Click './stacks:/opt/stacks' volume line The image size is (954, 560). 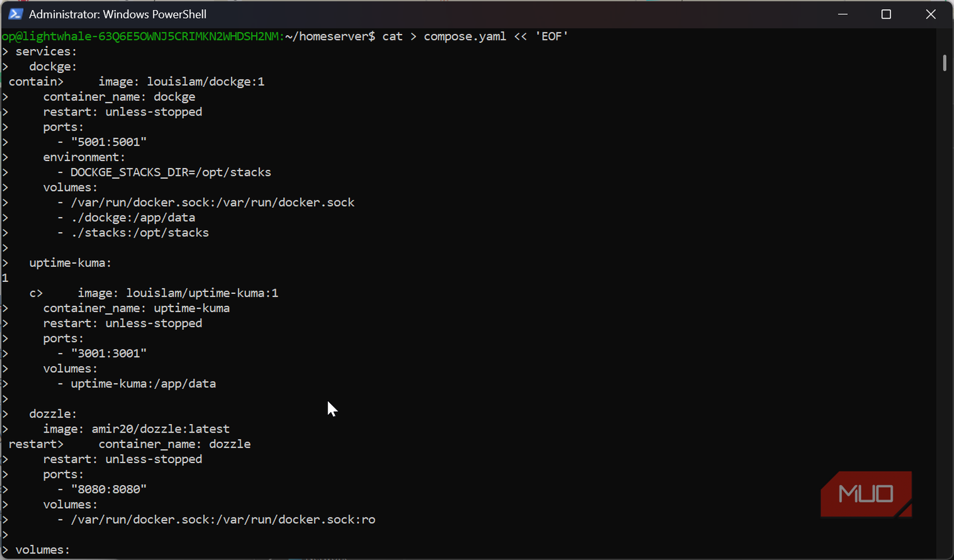click(x=139, y=233)
